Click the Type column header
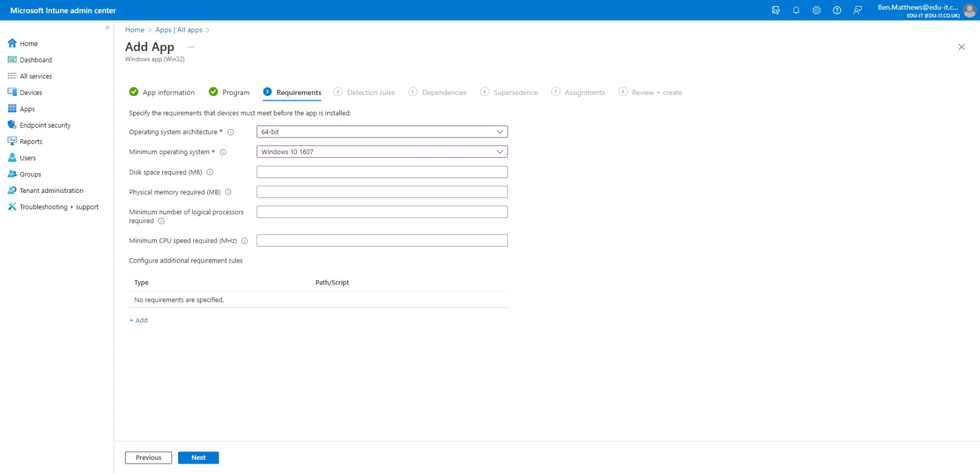The height and width of the screenshot is (474, 980). tap(141, 283)
